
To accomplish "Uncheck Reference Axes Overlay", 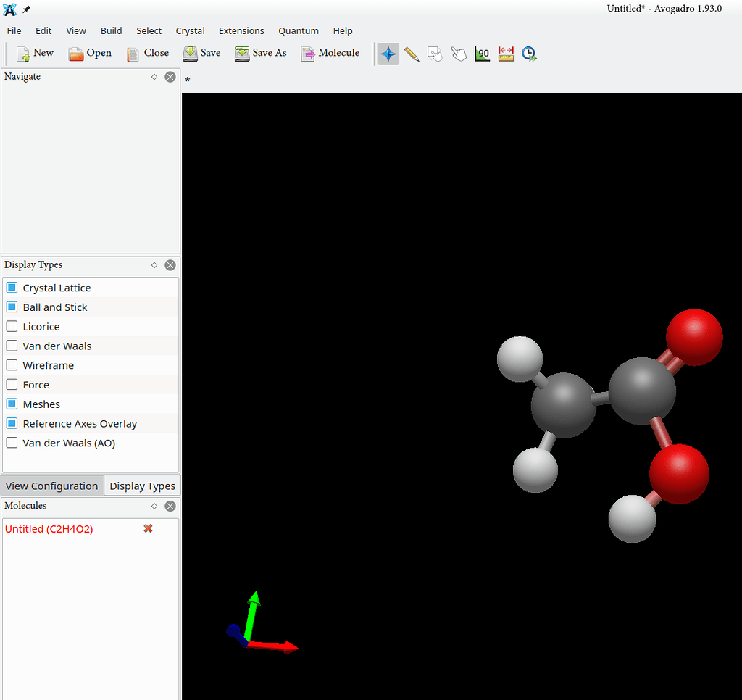I will click(x=12, y=423).
